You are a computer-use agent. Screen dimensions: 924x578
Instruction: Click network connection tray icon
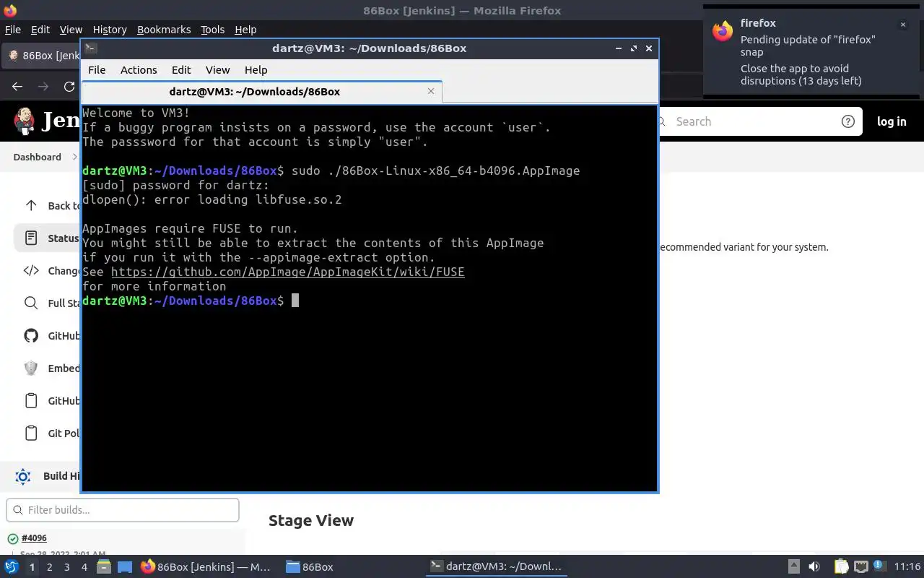(x=861, y=566)
